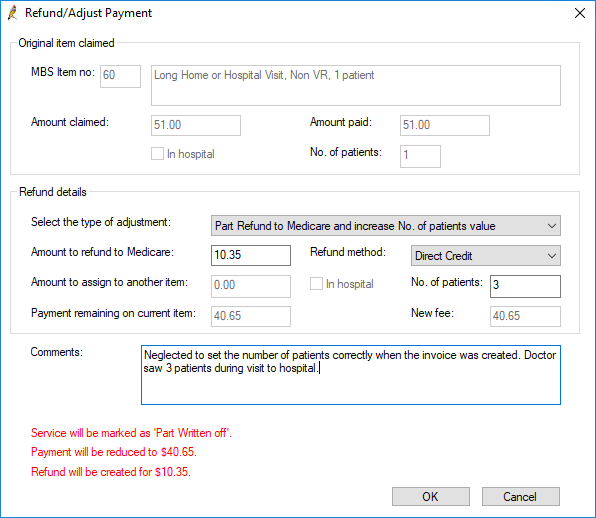
Task: Click the New fee field
Action: coord(525,316)
